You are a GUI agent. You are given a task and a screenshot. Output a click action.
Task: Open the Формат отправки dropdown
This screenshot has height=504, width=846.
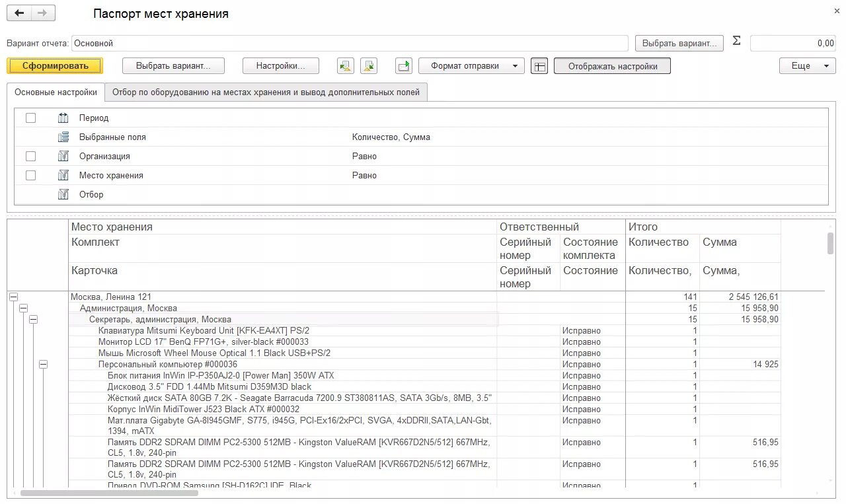click(x=471, y=66)
